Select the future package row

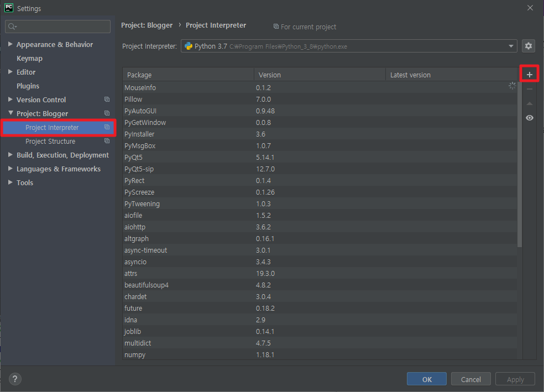[320, 309]
